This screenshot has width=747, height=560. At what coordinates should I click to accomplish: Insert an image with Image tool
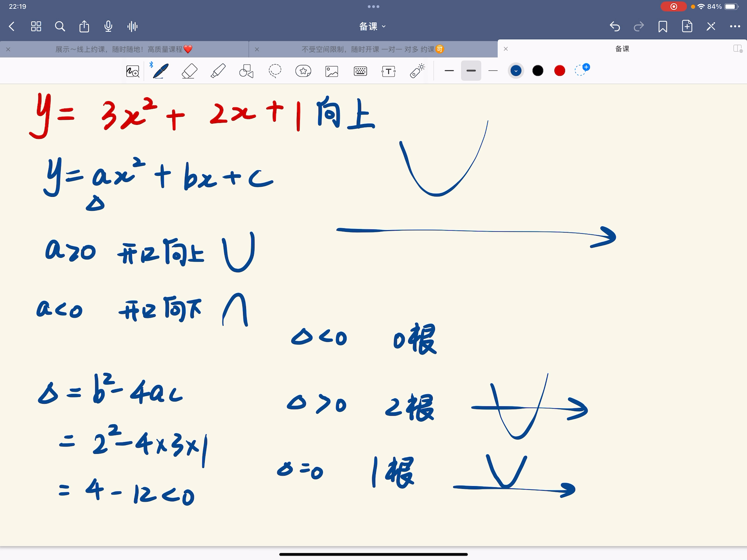click(x=331, y=71)
